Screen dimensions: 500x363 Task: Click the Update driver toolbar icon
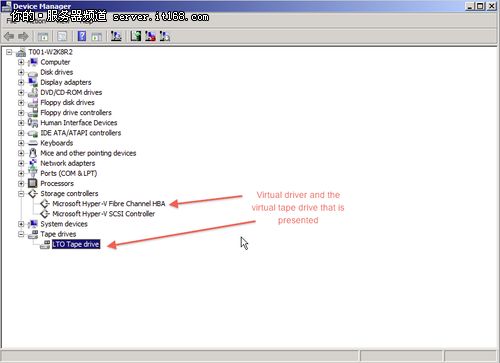(x=136, y=36)
